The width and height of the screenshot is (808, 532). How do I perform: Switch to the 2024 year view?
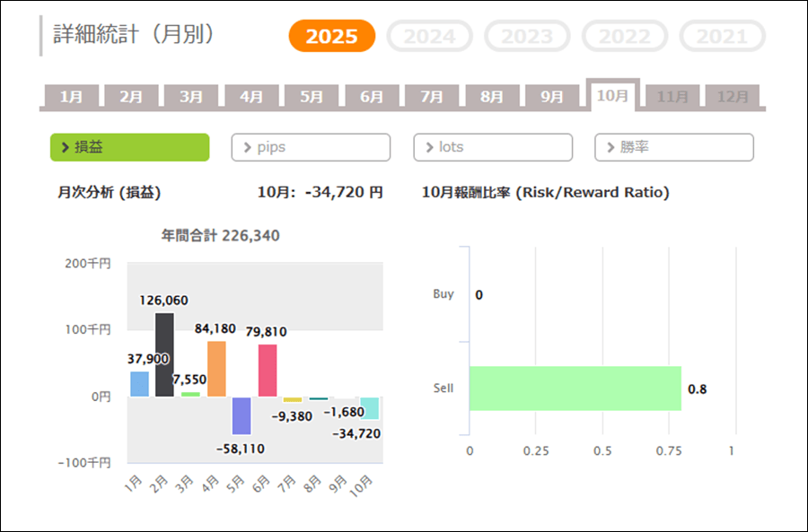(x=429, y=37)
